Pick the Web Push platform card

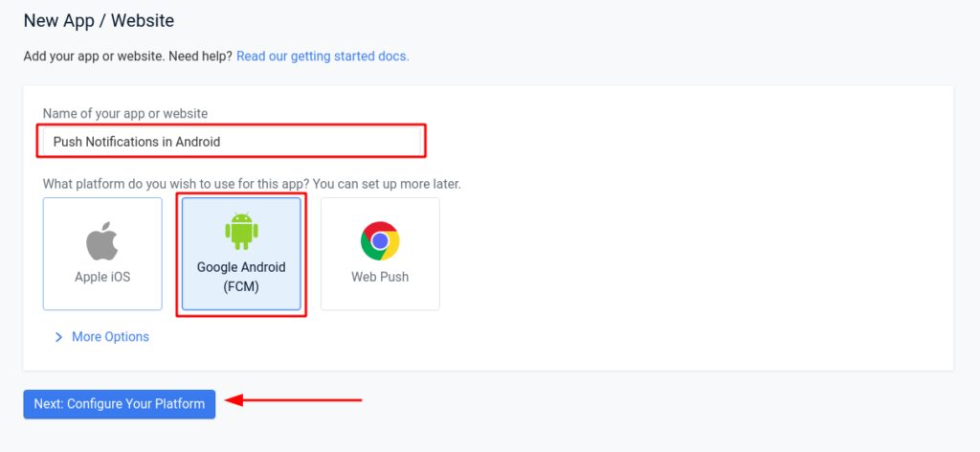[x=380, y=254]
